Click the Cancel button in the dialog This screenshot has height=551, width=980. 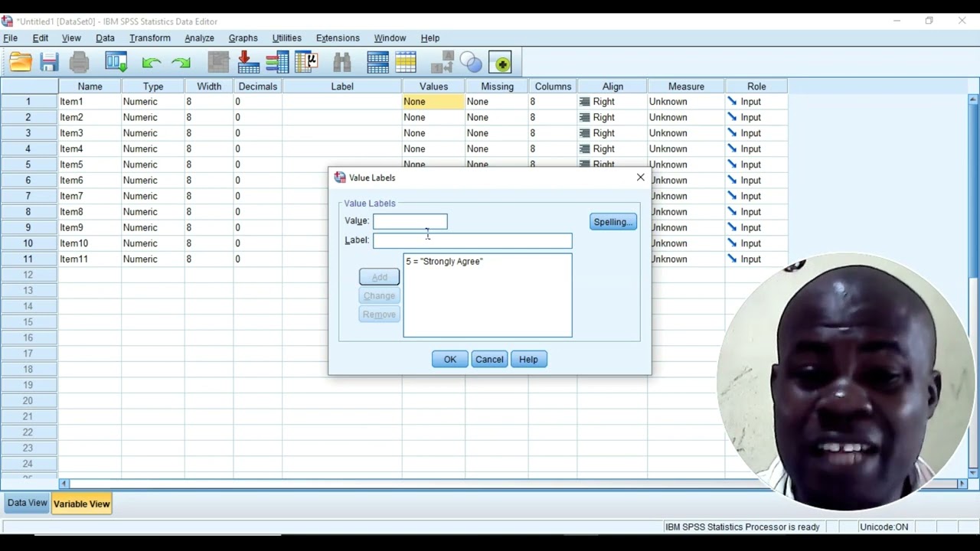click(x=489, y=359)
